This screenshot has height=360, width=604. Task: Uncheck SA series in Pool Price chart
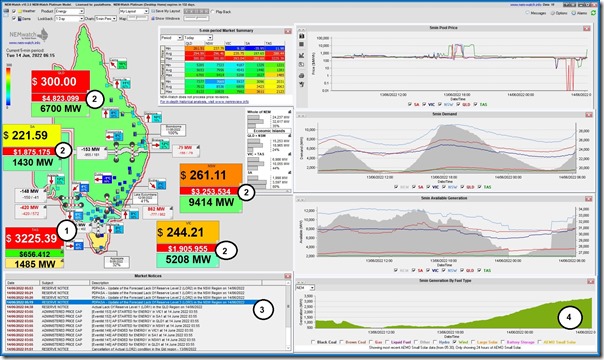point(410,104)
